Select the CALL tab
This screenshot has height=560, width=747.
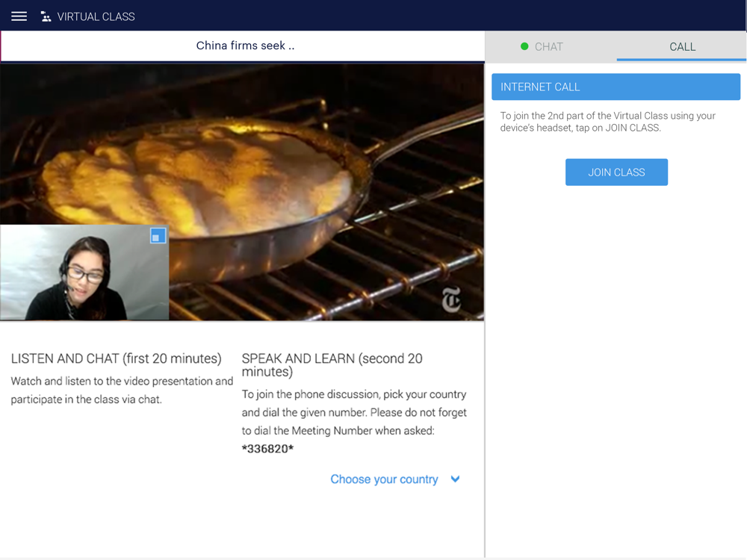tap(682, 46)
